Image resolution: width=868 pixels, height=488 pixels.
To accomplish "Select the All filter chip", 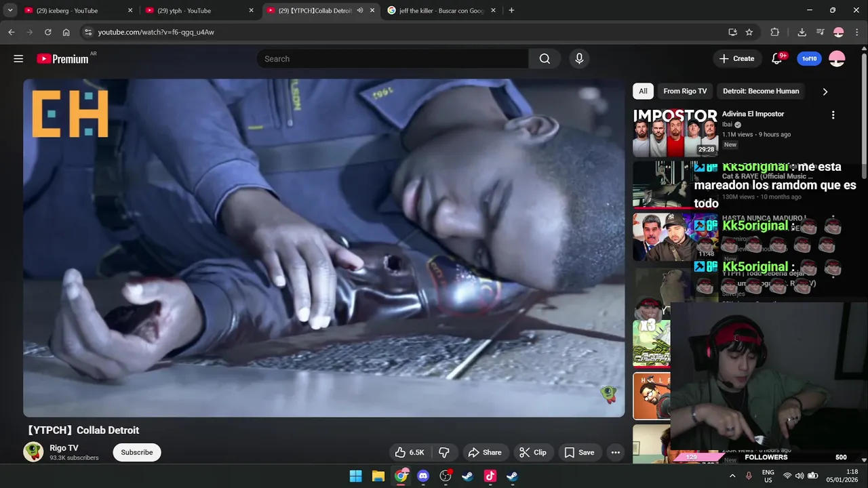I will [x=643, y=91].
